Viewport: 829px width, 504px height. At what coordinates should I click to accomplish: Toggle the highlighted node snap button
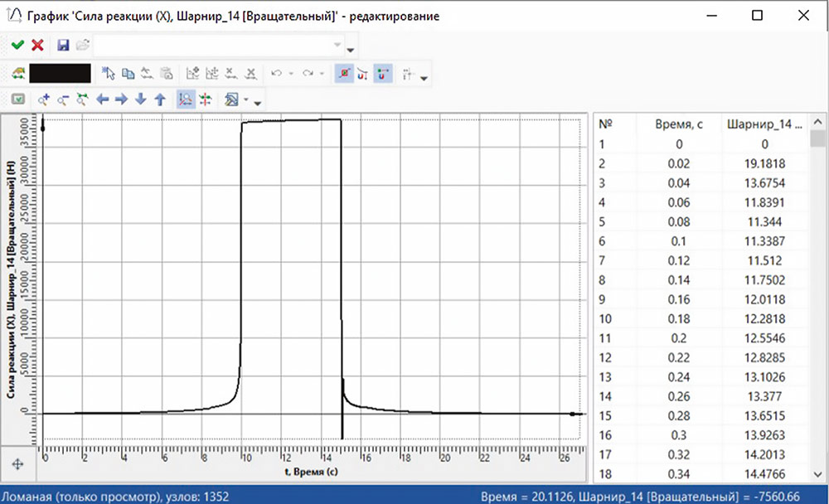coord(343,74)
